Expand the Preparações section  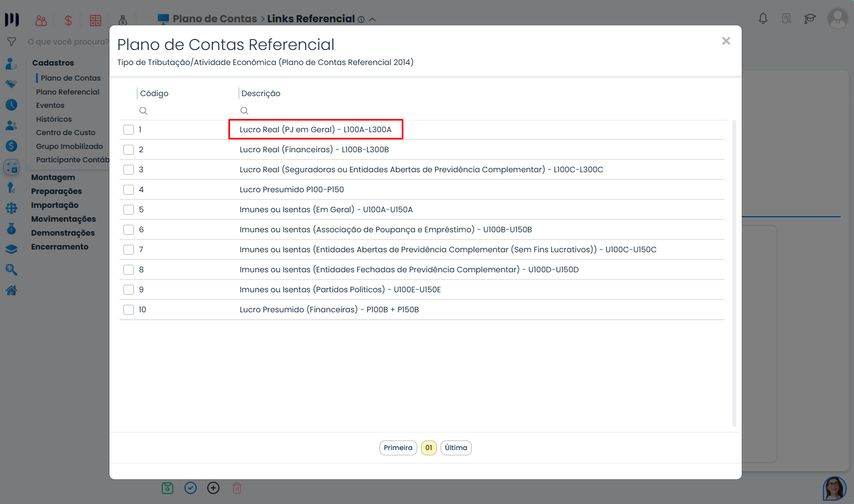point(56,192)
